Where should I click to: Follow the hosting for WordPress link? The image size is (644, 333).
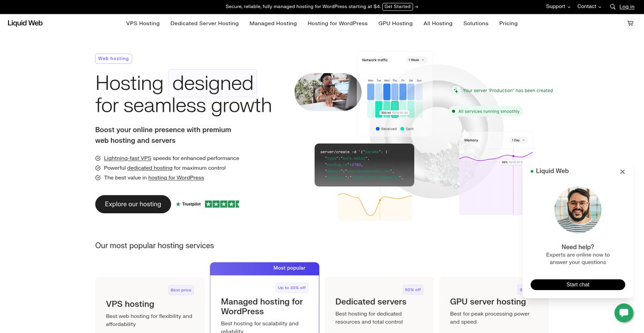pos(176,178)
